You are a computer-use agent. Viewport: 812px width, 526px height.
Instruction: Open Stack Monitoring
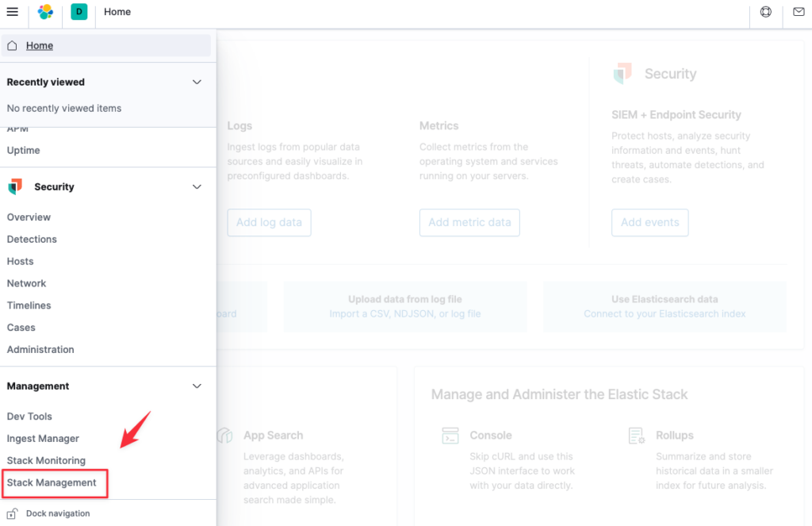46,461
